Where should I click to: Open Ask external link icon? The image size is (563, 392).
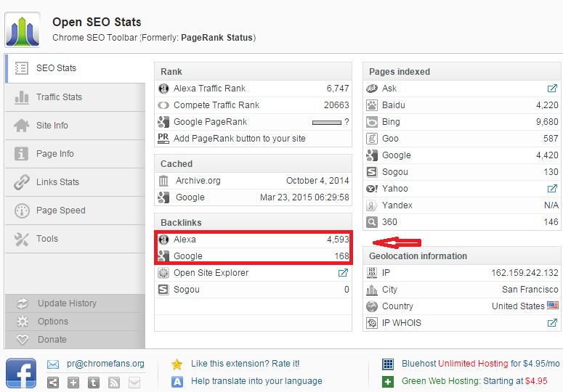552,89
